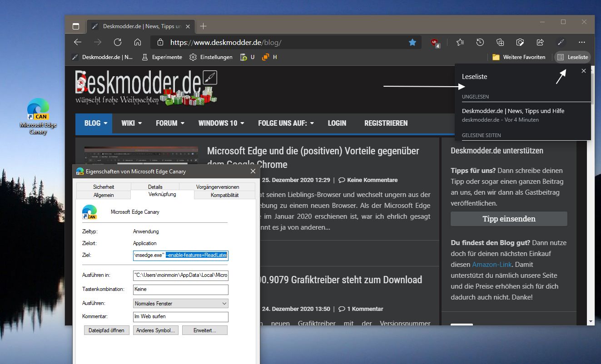Image resolution: width=601 pixels, height=364 pixels.
Task: Go to the Edge home page
Action: (x=138, y=42)
